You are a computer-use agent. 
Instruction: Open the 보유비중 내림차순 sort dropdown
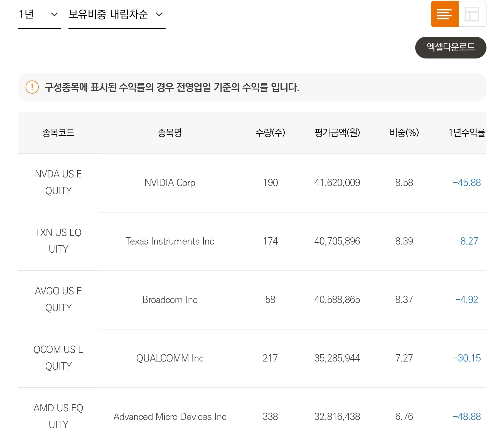pyautogui.click(x=117, y=15)
